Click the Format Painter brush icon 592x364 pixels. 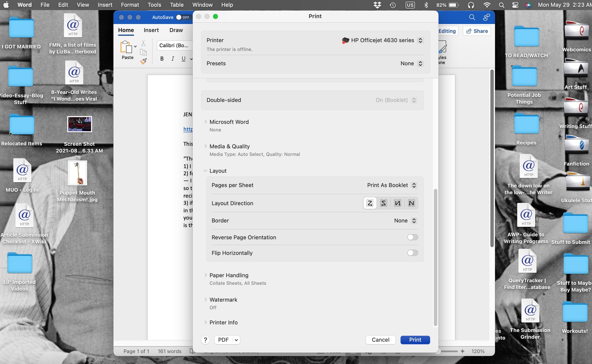tap(144, 61)
